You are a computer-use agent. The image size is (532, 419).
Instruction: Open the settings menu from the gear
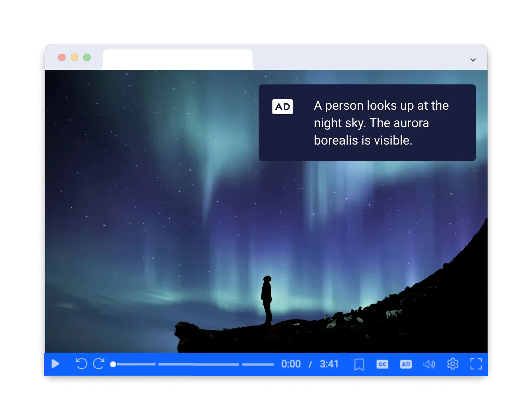(453, 364)
